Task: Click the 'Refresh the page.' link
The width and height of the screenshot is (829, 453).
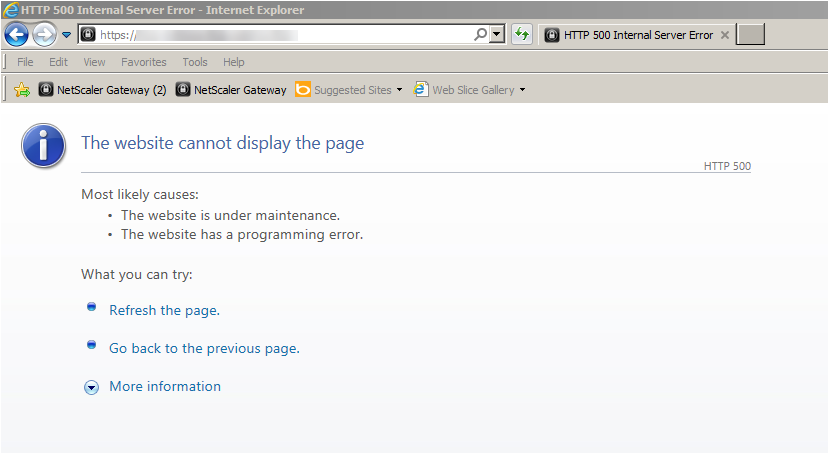Action: pyautogui.click(x=164, y=310)
